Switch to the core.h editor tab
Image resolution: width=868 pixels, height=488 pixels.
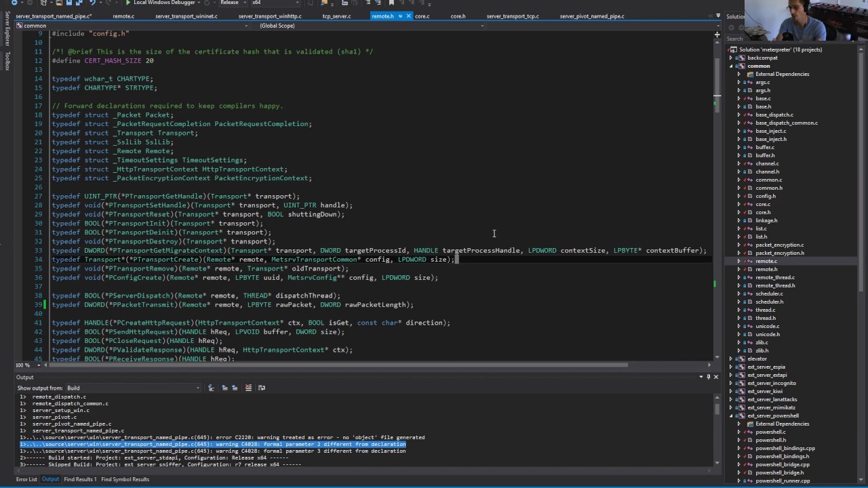[458, 16]
